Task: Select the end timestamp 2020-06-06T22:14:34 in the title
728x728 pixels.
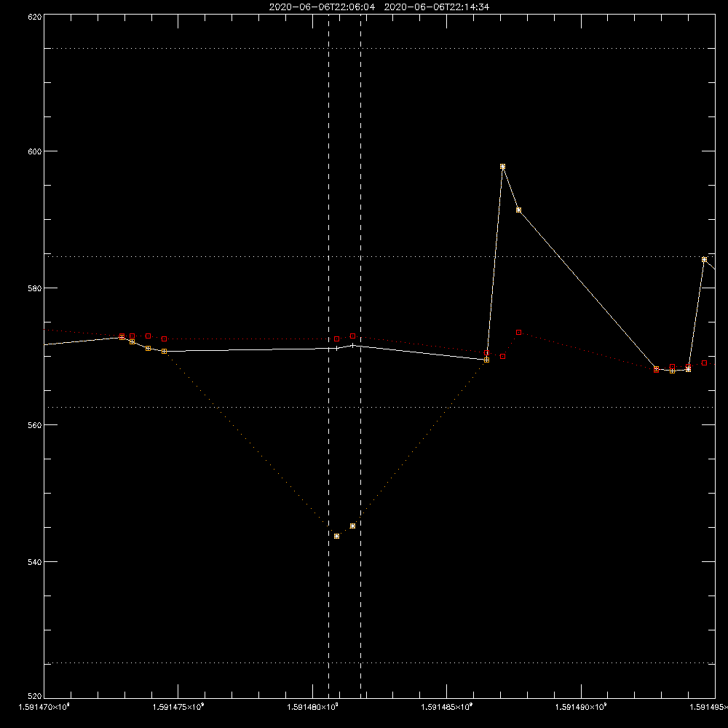Action: pyautogui.click(x=436, y=7)
